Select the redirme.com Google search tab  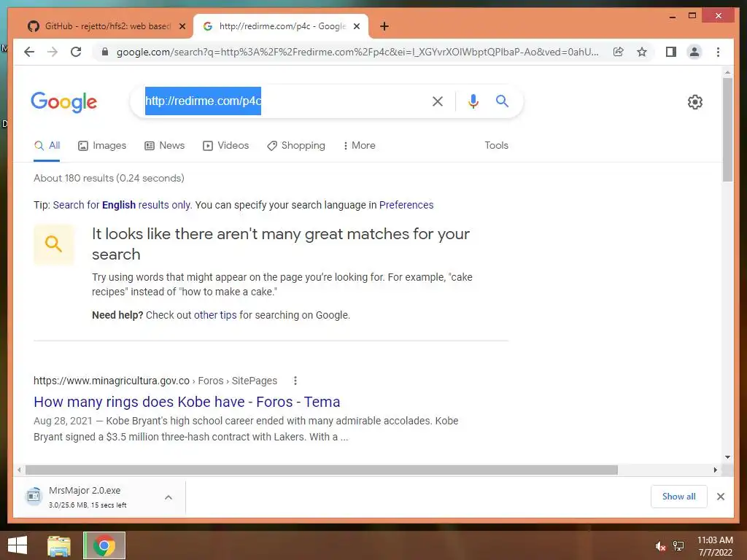click(281, 26)
